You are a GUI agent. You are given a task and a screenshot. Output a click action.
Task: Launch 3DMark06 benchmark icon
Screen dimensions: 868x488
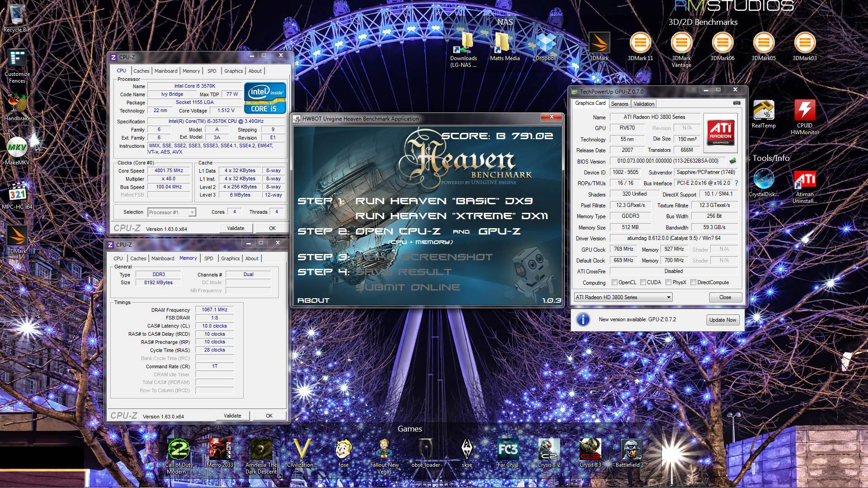(722, 47)
